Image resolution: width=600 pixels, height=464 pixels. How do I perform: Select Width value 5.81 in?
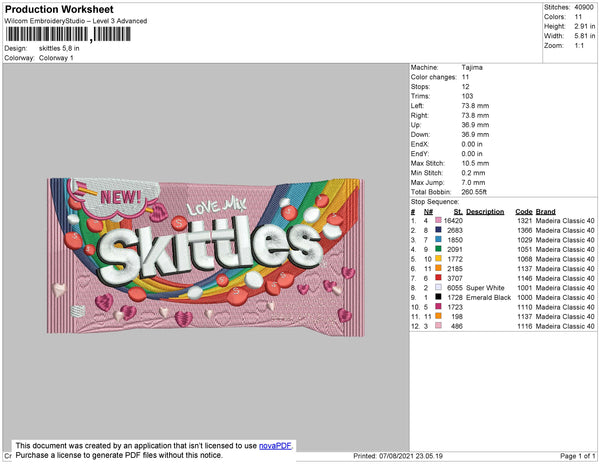click(x=584, y=36)
